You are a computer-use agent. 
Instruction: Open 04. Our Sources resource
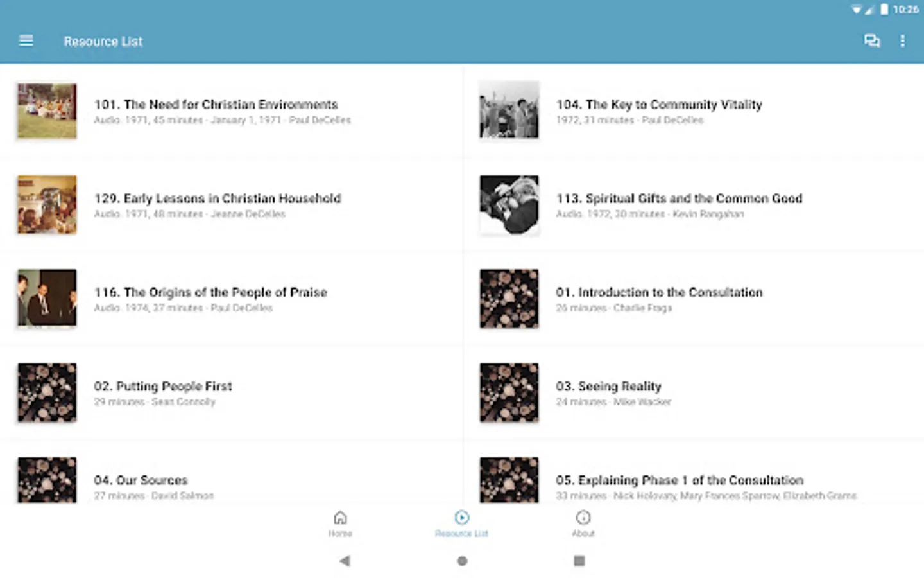(x=141, y=480)
